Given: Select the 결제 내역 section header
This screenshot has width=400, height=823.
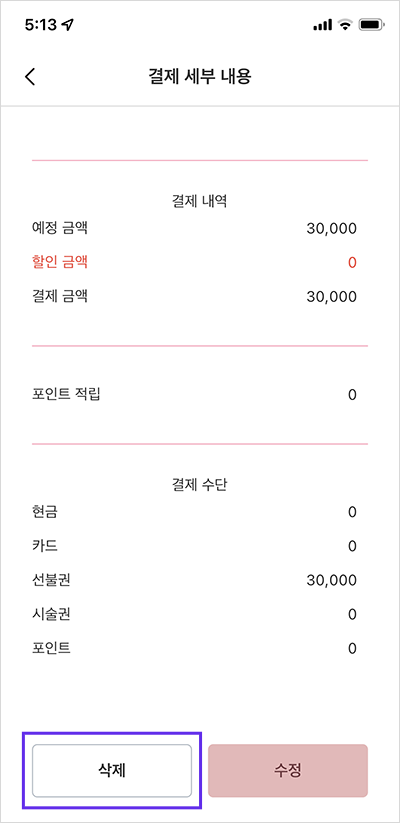Looking at the screenshot, I should coord(199,202).
